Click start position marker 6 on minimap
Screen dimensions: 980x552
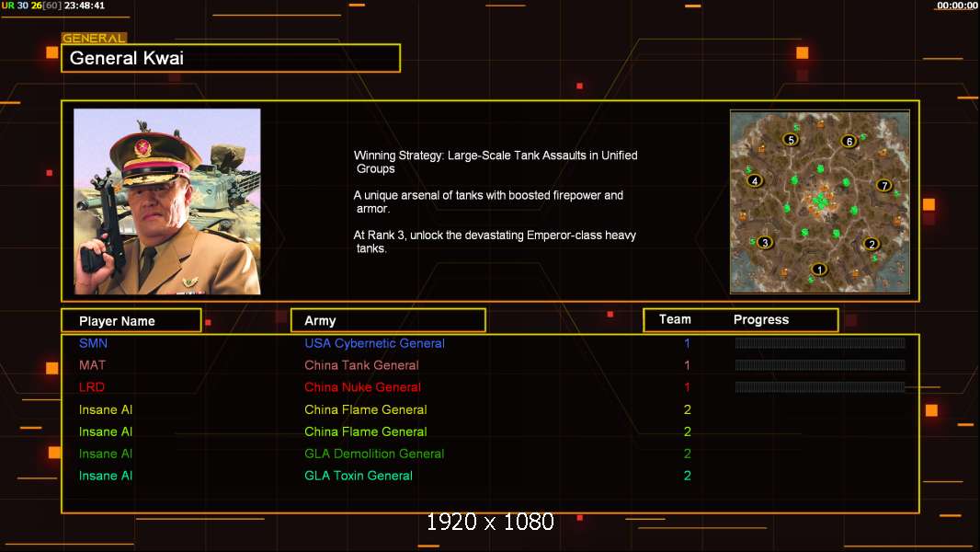[849, 142]
